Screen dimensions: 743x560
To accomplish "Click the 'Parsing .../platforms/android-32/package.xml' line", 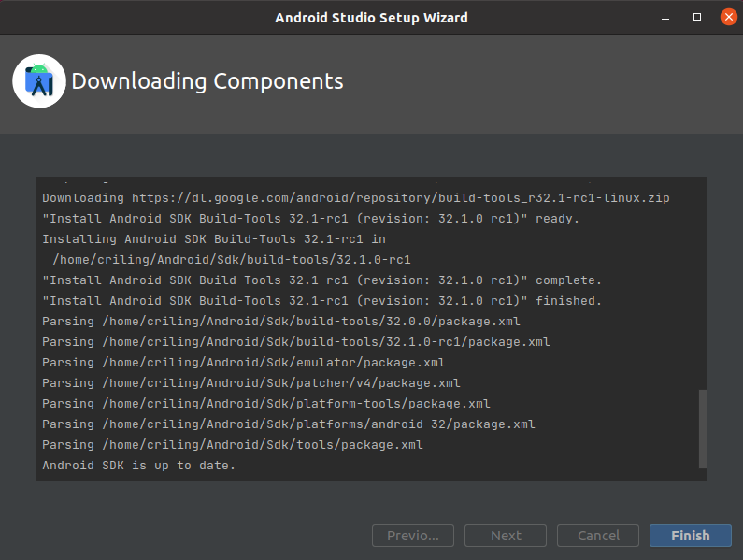I will tap(289, 424).
